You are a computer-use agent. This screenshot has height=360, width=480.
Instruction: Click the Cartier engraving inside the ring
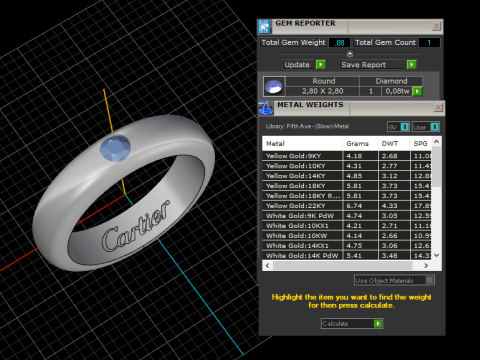136,226
